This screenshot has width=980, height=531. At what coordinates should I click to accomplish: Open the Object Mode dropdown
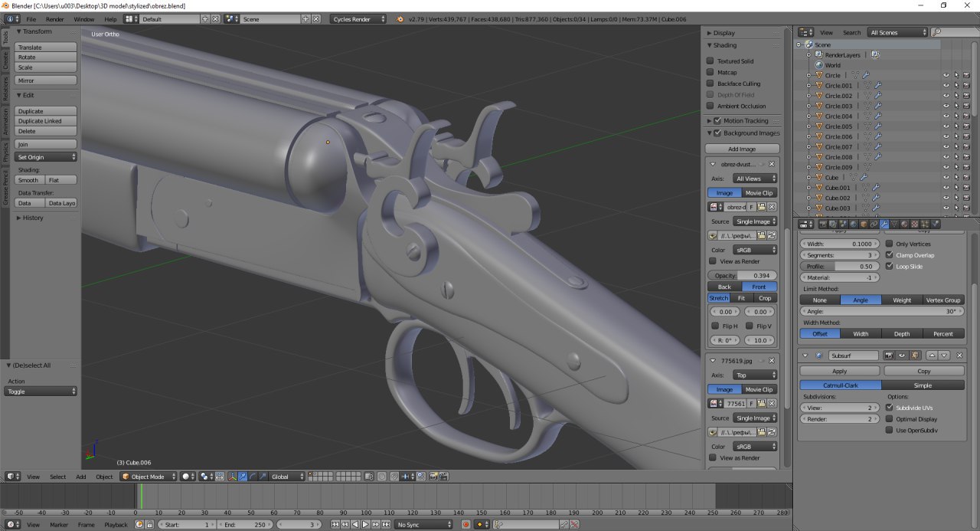[149, 477]
